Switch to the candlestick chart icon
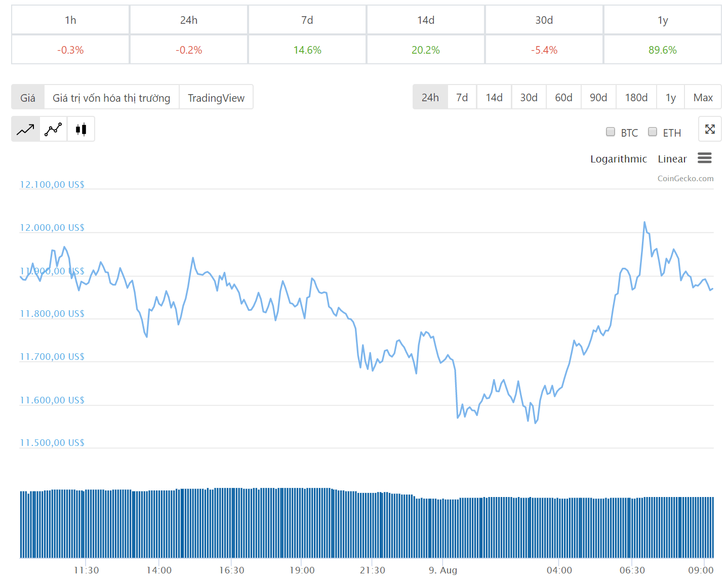This screenshot has width=728, height=579. tap(81, 129)
